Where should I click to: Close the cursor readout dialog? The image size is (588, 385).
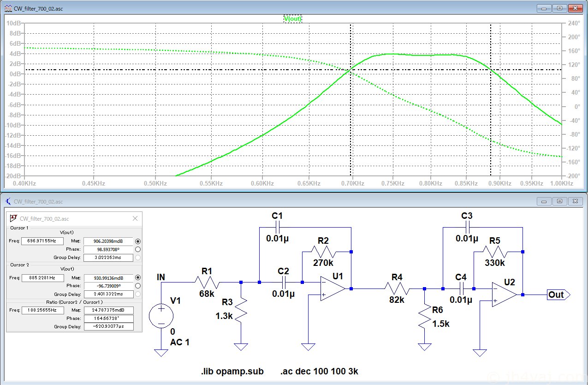point(135,219)
